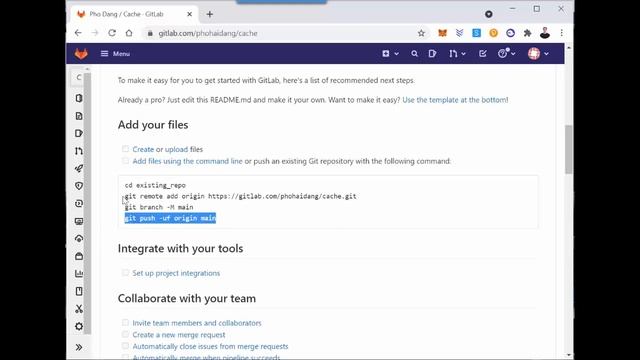Click the cd existing_repo line

pos(155,185)
